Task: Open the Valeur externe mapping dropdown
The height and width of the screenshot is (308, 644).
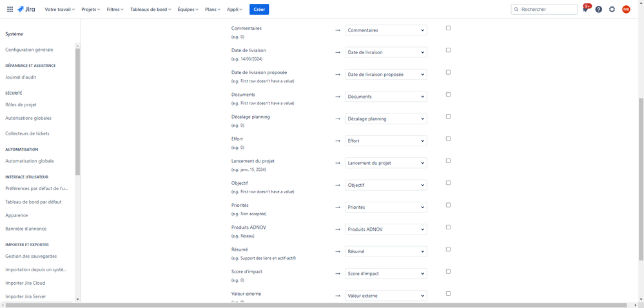Action: pyautogui.click(x=385, y=296)
